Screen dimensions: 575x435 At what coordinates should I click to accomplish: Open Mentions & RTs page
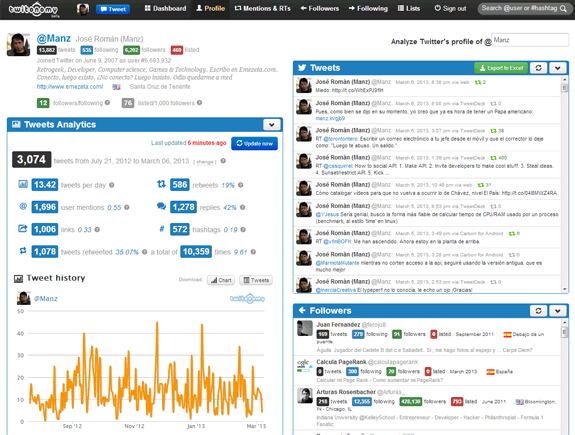(263, 8)
